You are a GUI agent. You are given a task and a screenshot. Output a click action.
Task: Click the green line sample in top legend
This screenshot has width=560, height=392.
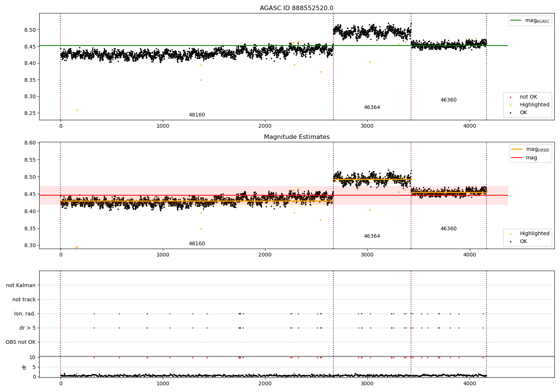pos(516,21)
